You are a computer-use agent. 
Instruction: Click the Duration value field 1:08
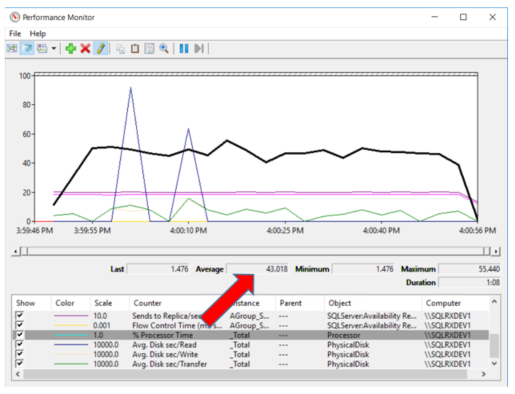[469, 282]
